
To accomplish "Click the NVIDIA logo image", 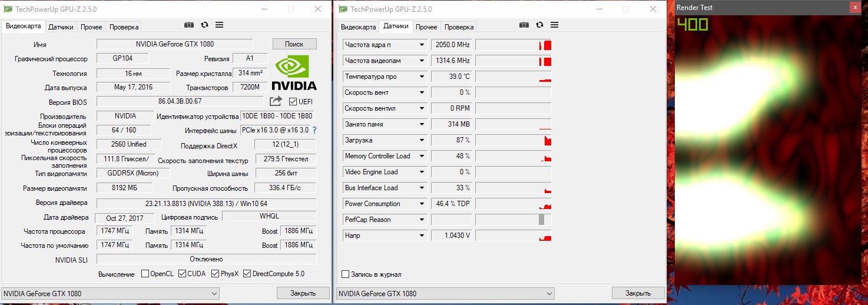I will click(x=296, y=73).
